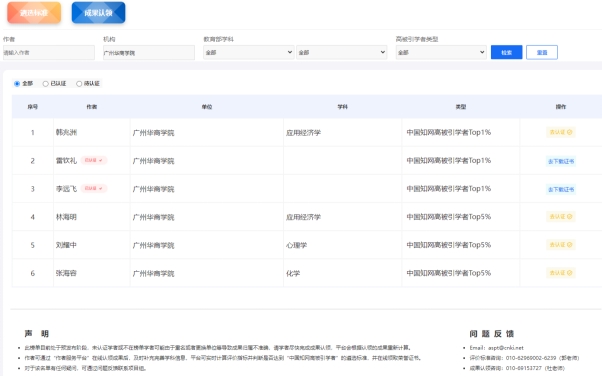This screenshot has height=377, width=602.
Task: Click author name 张海容
Action: [66, 273]
